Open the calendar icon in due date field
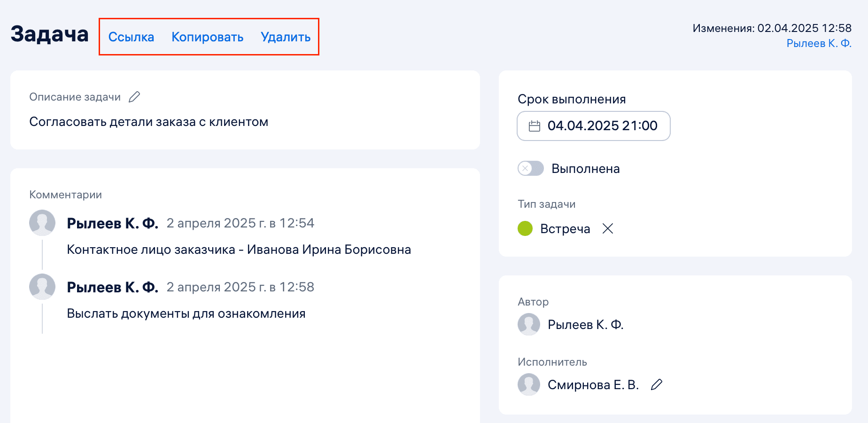The height and width of the screenshot is (423, 868). pos(534,126)
